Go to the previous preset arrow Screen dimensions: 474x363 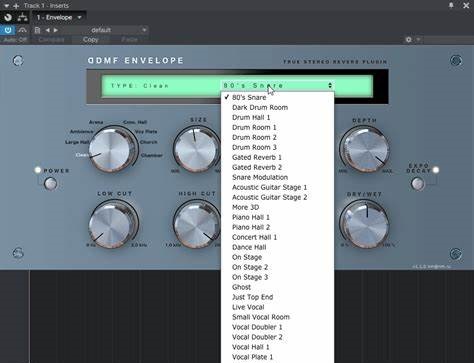(x=48, y=30)
